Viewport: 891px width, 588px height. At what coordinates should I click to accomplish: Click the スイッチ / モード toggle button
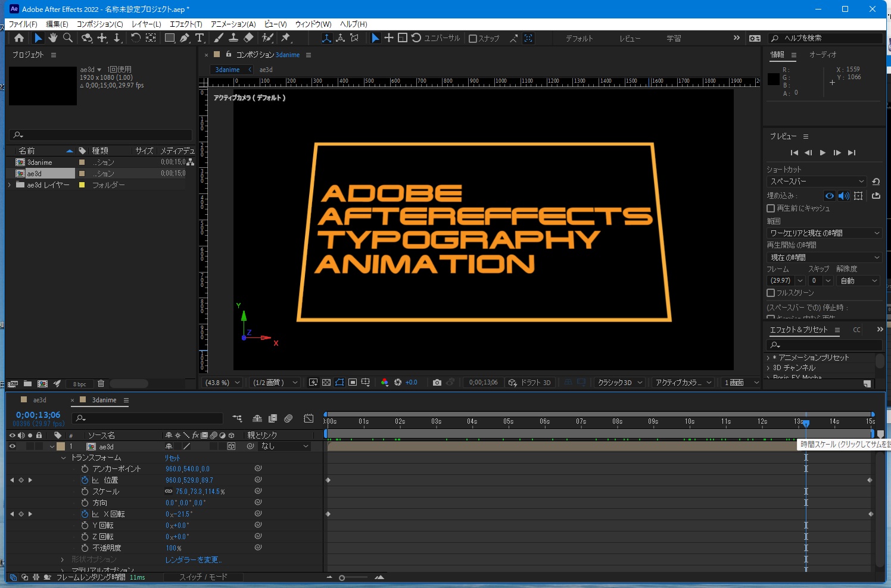pos(203,577)
